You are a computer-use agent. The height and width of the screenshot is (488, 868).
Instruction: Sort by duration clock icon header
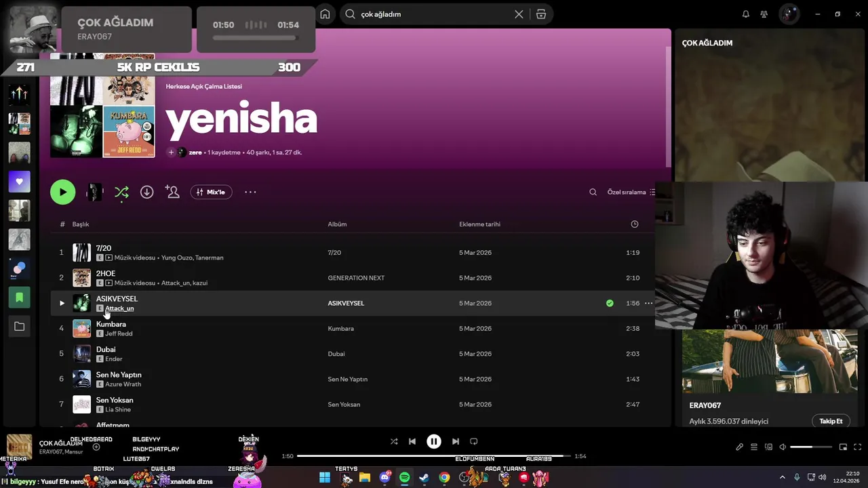[x=635, y=224]
